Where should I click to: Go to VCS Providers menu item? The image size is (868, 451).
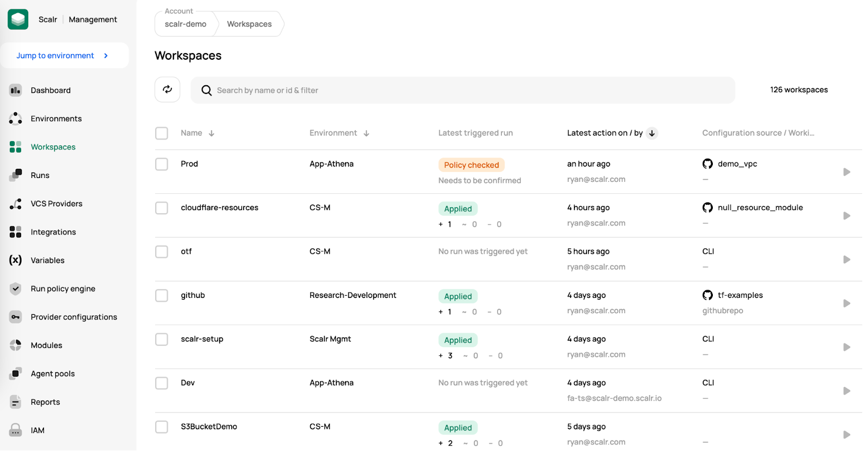[56, 204]
